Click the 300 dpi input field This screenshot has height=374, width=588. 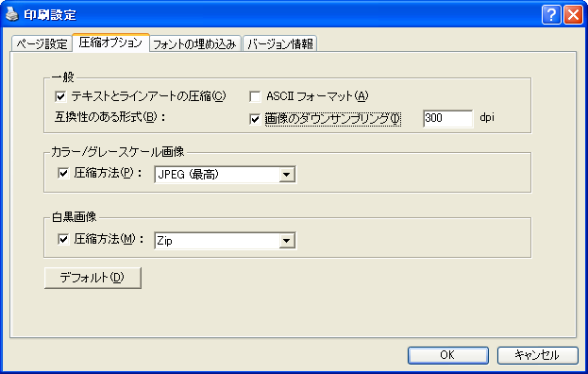(448, 119)
